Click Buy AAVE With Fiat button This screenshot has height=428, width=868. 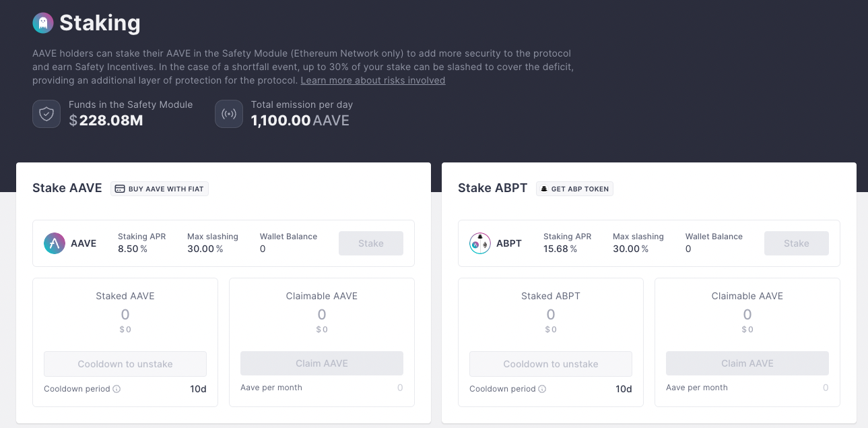[x=160, y=189]
